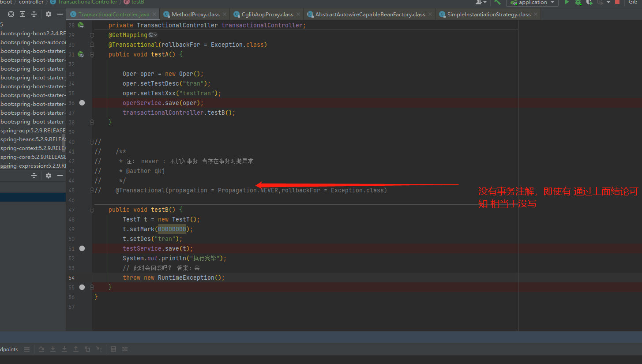
Task: Click the user account icon in toolbar
Action: point(478,2)
